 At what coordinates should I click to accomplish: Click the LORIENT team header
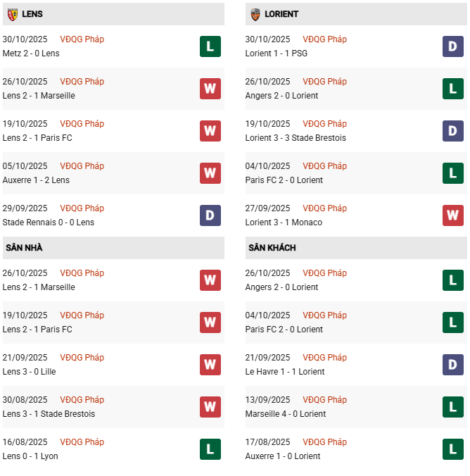click(283, 14)
